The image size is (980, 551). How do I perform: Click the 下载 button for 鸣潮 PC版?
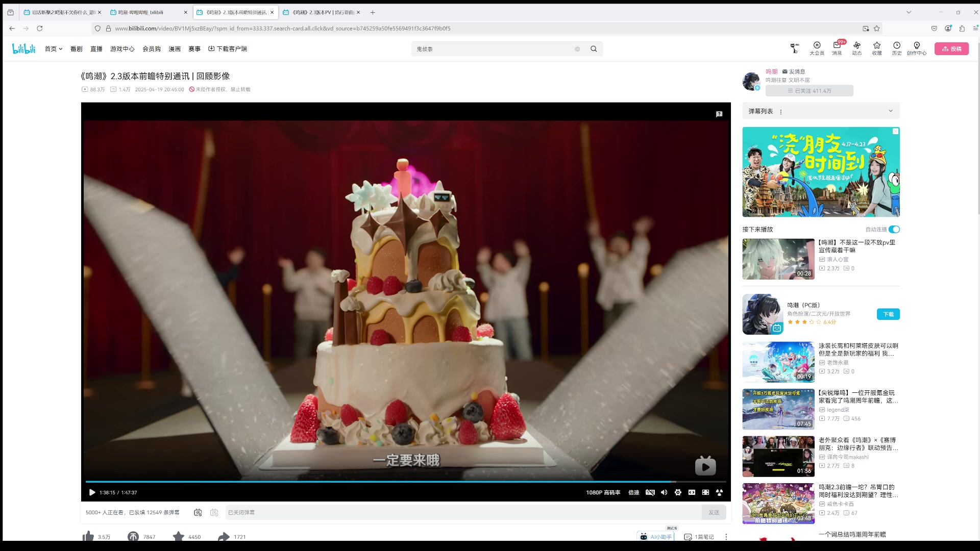888,314
